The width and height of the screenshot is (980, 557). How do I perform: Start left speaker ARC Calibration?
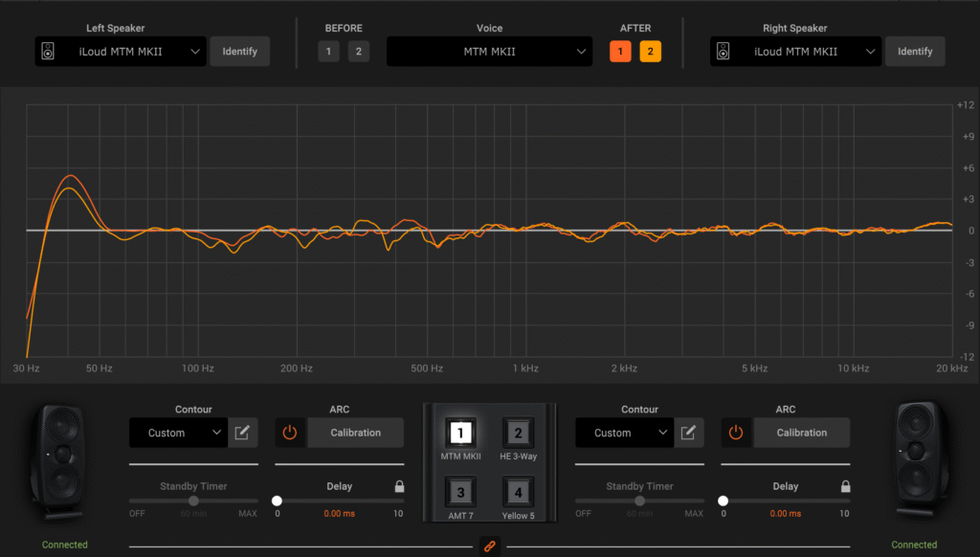[356, 433]
